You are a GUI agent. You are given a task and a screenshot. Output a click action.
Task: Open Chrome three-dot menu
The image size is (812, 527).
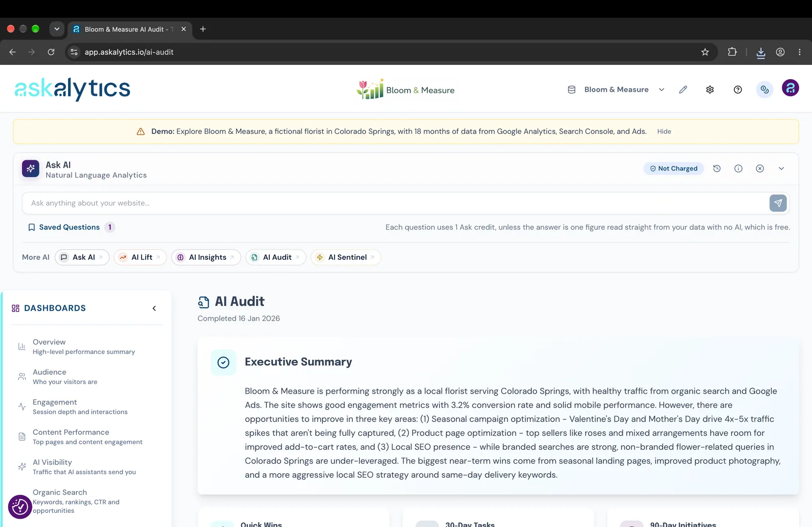point(799,52)
